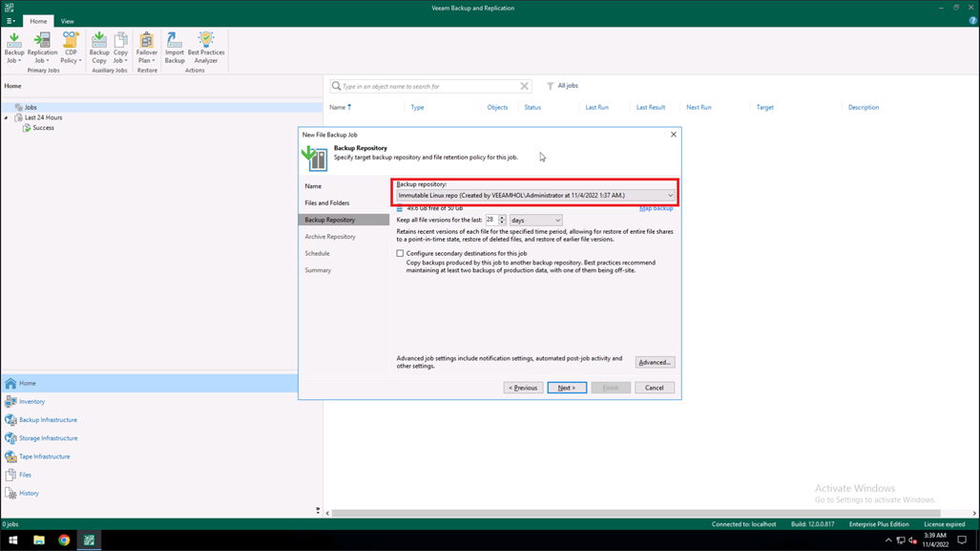Open the application main menu button
Viewport: 980px width, 551px height.
point(10,21)
